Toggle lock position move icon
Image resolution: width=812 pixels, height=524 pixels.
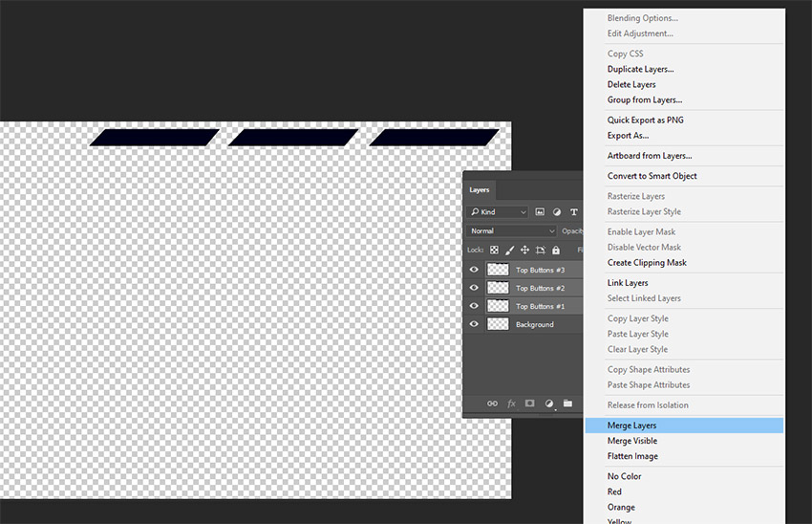tap(524, 250)
